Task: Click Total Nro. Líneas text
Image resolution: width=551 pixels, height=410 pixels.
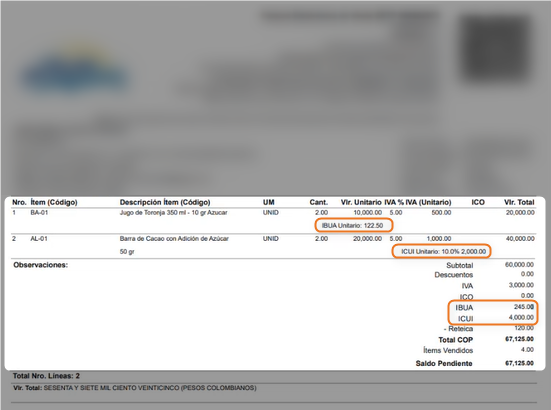Action: point(46,376)
